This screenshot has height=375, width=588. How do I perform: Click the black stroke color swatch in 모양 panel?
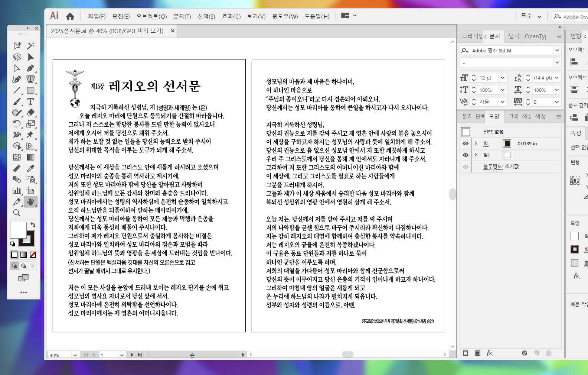click(507, 143)
